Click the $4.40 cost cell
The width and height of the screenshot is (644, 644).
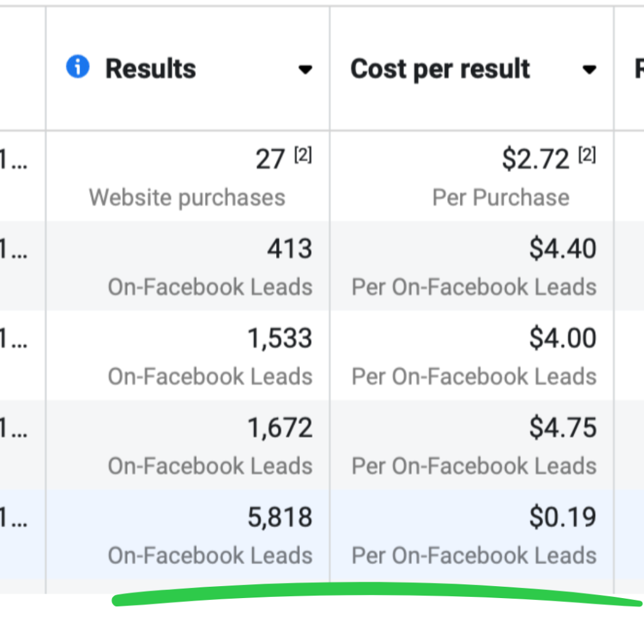coord(472,266)
